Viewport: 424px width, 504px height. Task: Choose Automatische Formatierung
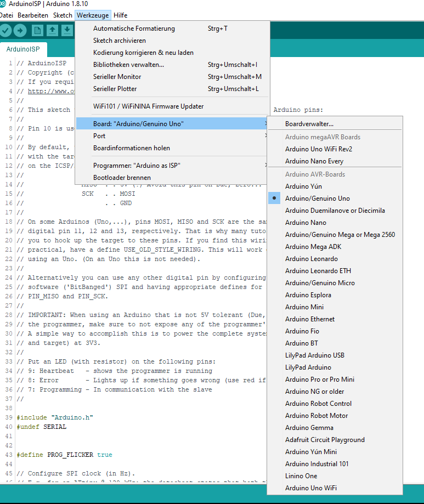tap(172, 29)
